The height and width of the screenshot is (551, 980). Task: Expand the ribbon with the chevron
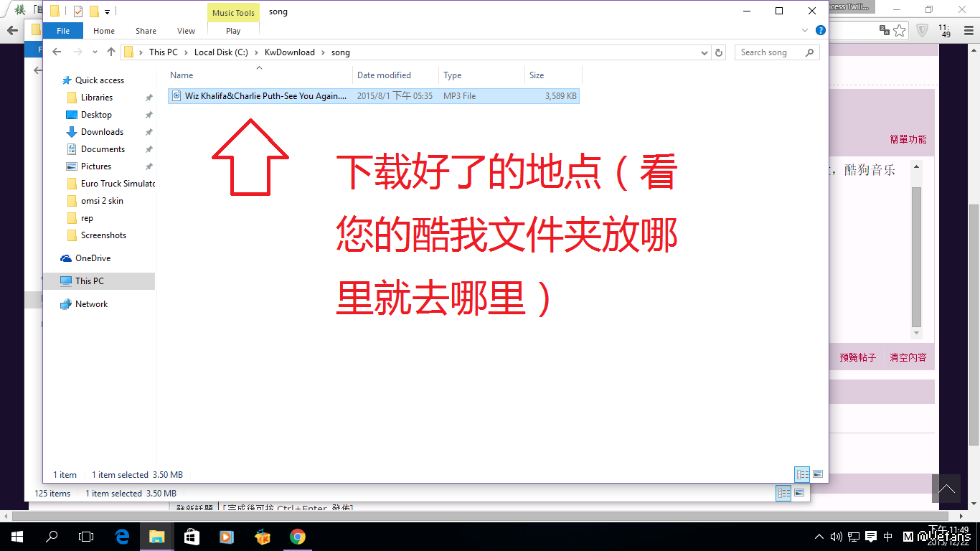pyautogui.click(x=805, y=31)
